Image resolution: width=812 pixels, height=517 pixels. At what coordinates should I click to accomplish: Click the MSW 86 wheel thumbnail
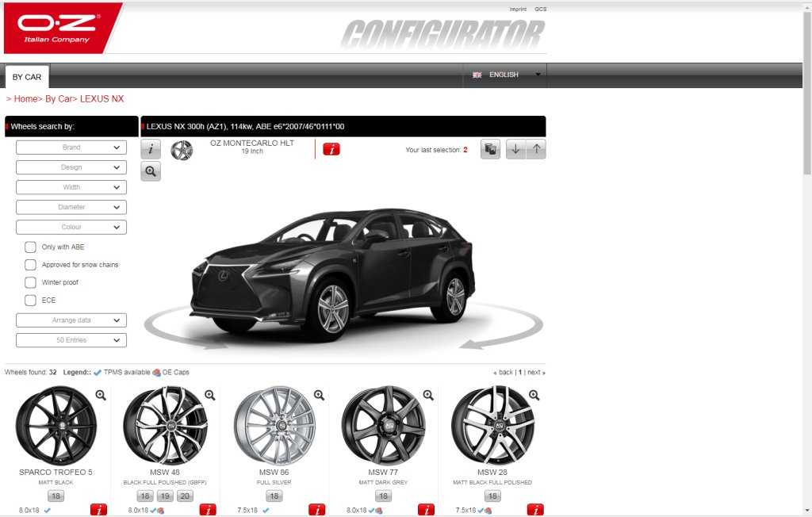(274, 425)
